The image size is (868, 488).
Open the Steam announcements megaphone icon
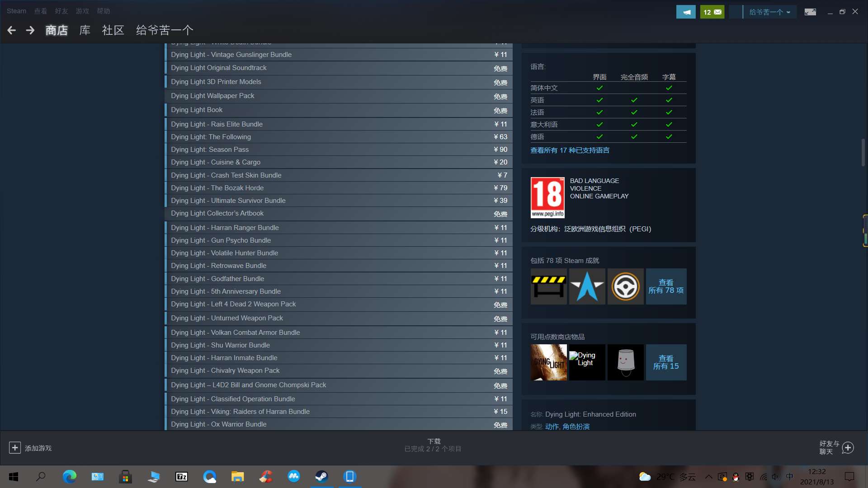[686, 12]
